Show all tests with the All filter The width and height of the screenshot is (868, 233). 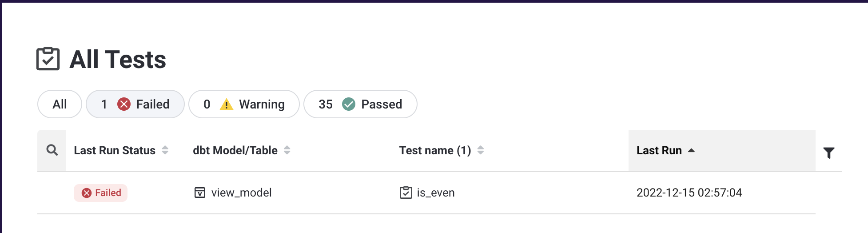pos(60,104)
